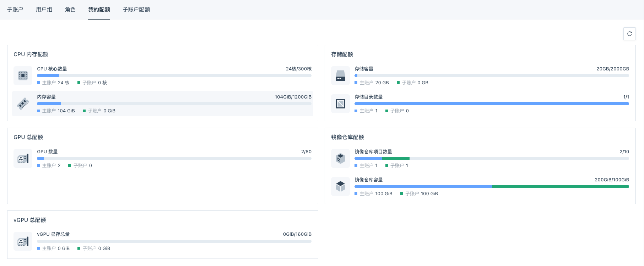644x266 pixels.
Task: Click the CPU 核心数量 chip icon
Action: click(23, 75)
